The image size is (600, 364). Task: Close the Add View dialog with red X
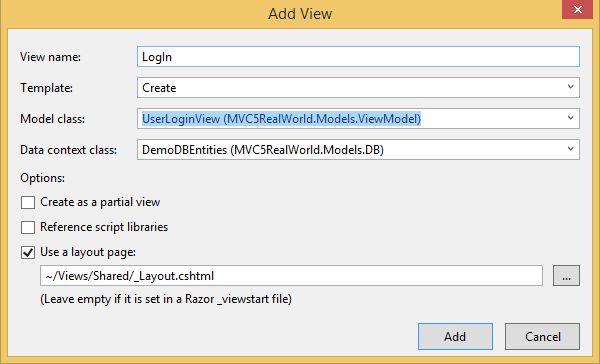click(578, 9)
